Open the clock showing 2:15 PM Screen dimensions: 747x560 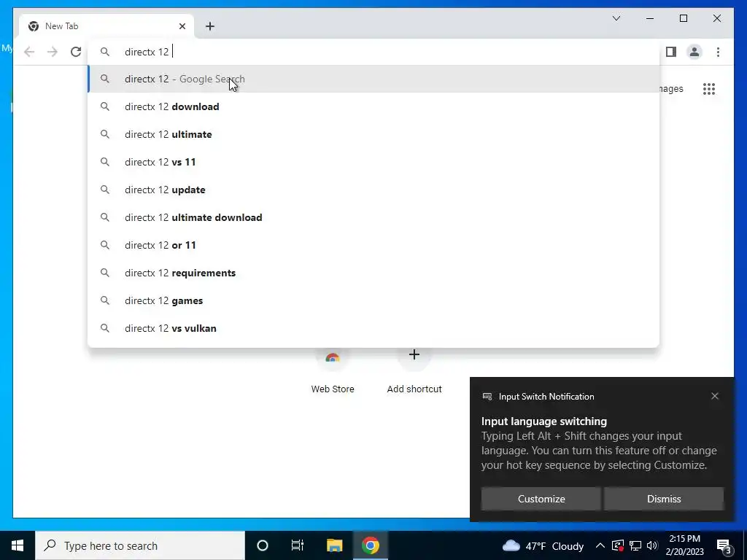point(684,545)
